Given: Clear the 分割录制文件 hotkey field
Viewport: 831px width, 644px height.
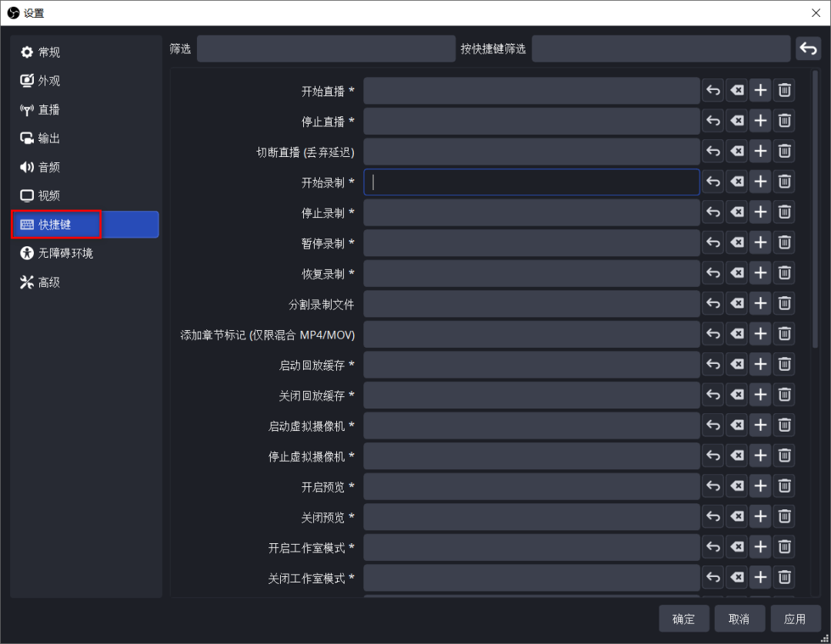Looking at the screenshot, I should point(737,304).
